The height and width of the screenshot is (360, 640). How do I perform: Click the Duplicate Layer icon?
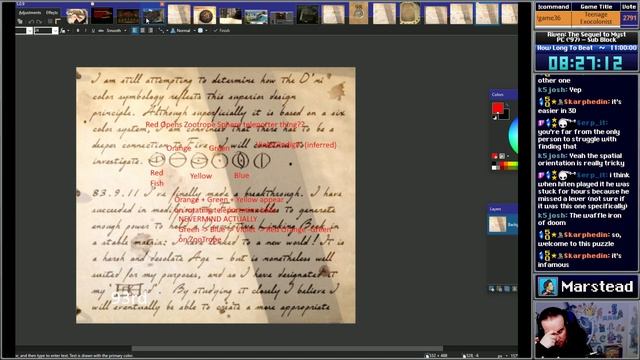pyautogui.click(x=507, y=289)
